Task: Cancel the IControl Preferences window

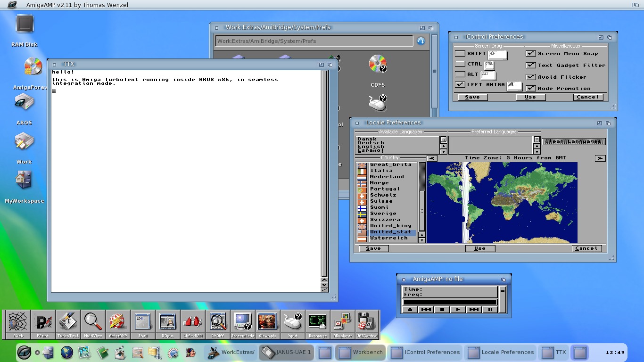Action: [588, 97]
